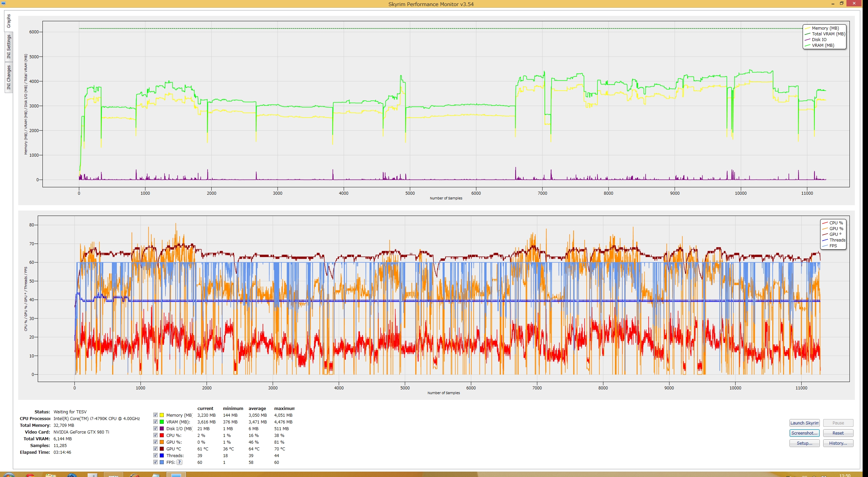Image resolution: width=868 pixels, height=477 pixels.
Task: Toggle the GPU % checkbox
Action: tap(155, 442)
